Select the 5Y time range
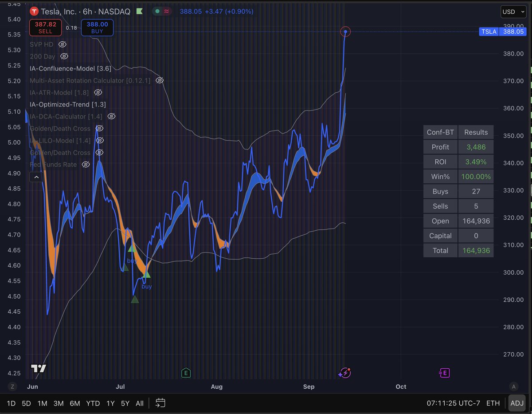 click(125, 403)
